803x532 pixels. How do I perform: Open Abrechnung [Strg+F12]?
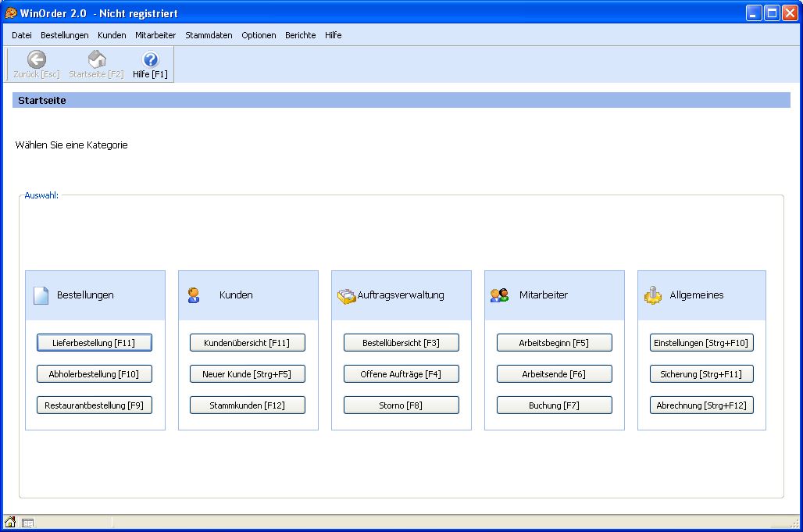click(x=701, y=405)
